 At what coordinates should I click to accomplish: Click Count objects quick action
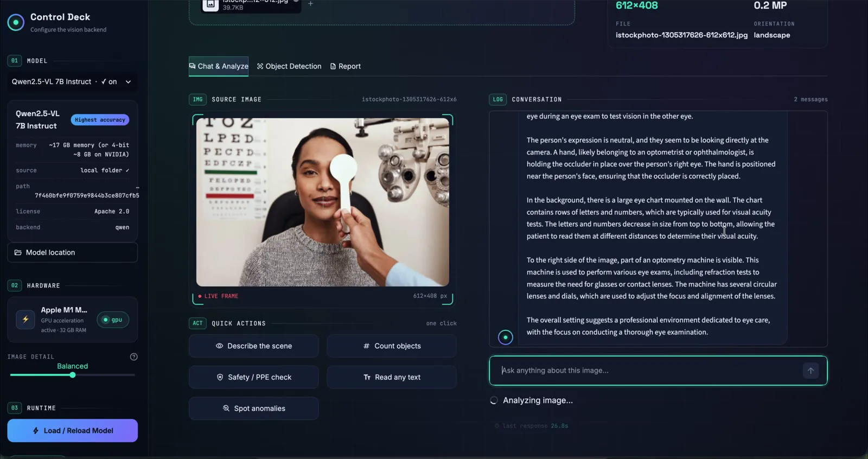[x=392, y=346]
